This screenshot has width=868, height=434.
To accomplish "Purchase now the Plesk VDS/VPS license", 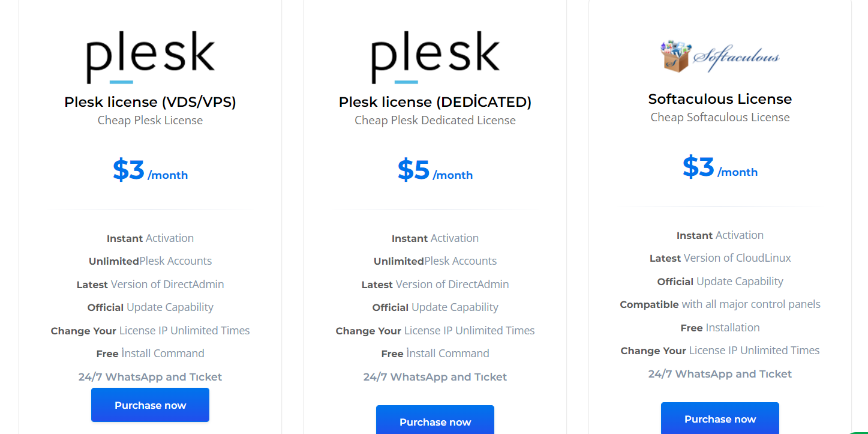I will click(x=150, y=405).
